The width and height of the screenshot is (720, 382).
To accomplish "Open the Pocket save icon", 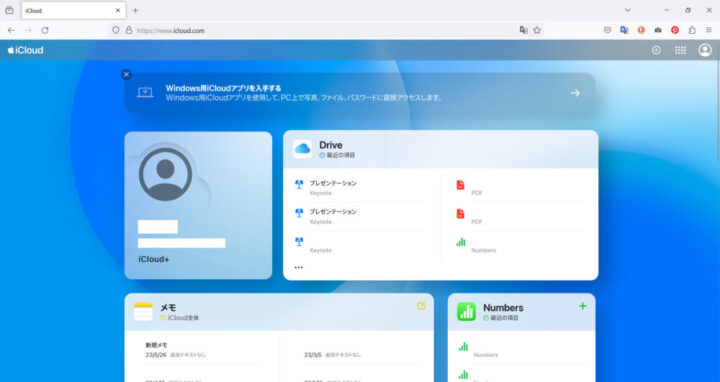I will [607, 30].
